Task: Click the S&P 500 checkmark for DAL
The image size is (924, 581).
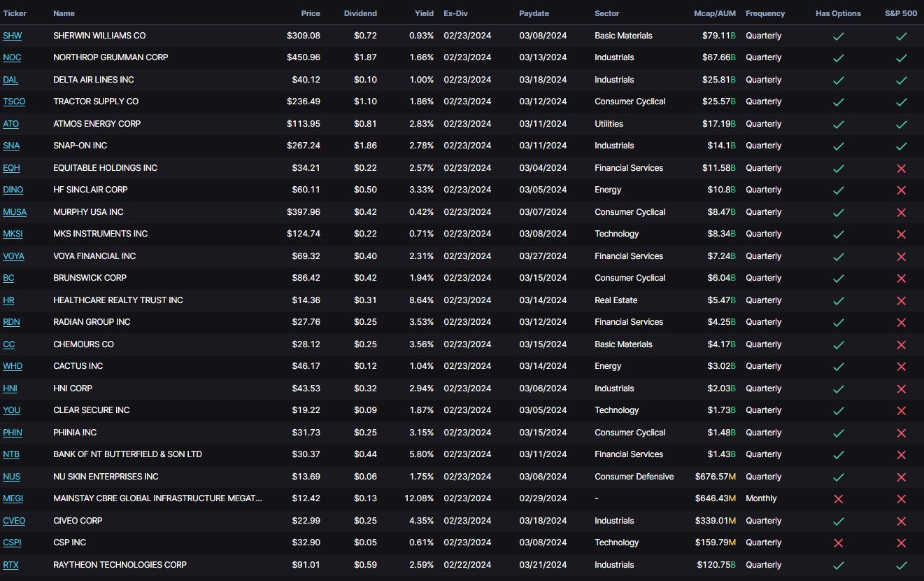Action: (901, 80)
